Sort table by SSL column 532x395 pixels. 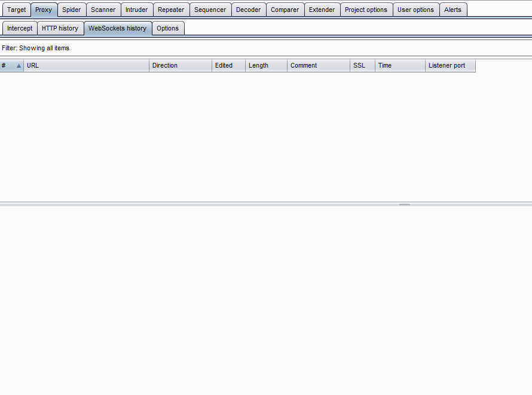click(362, 66)
